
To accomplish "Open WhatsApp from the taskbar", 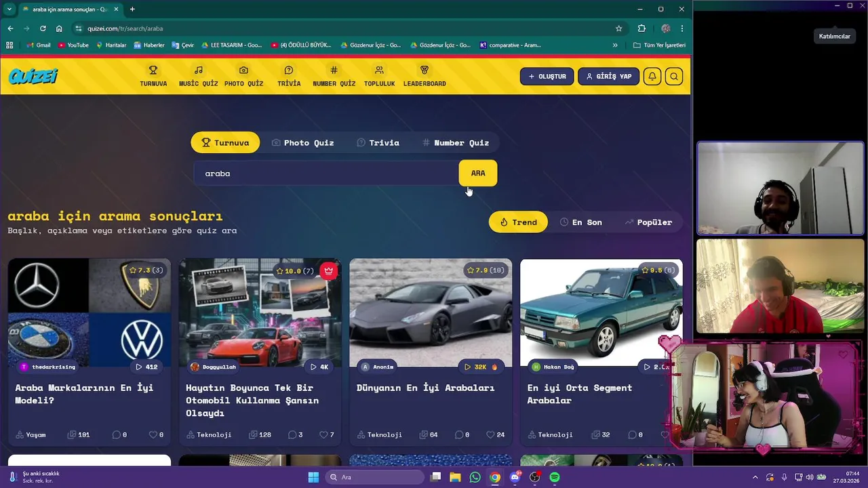I will 475,477.
